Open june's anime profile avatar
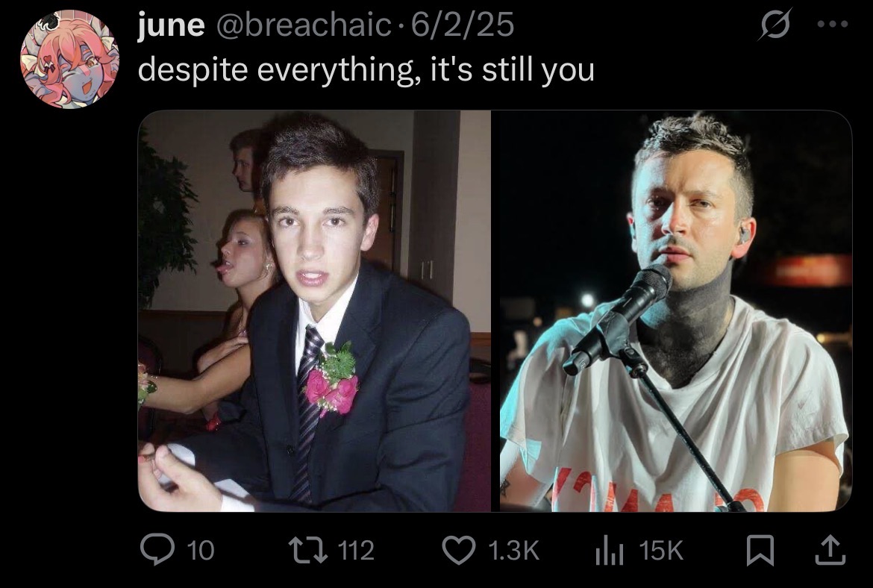 click(69, 59)
